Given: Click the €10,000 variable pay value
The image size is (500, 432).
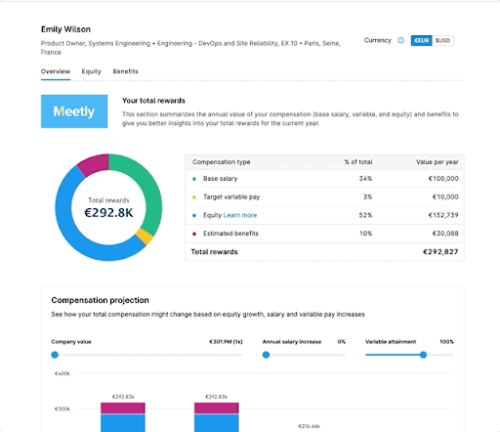Looking at the screenshot, I should [445, 197].
